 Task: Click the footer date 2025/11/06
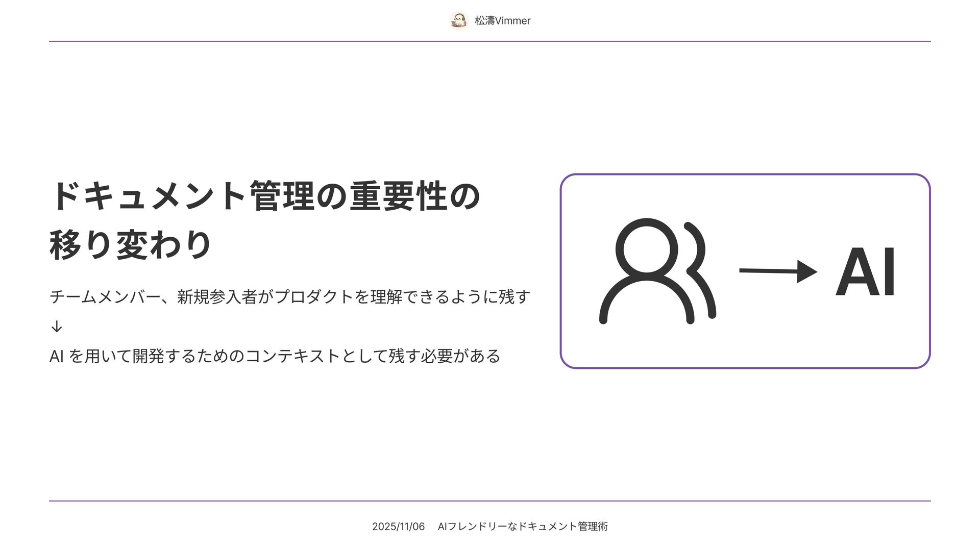tap(398, 527)
